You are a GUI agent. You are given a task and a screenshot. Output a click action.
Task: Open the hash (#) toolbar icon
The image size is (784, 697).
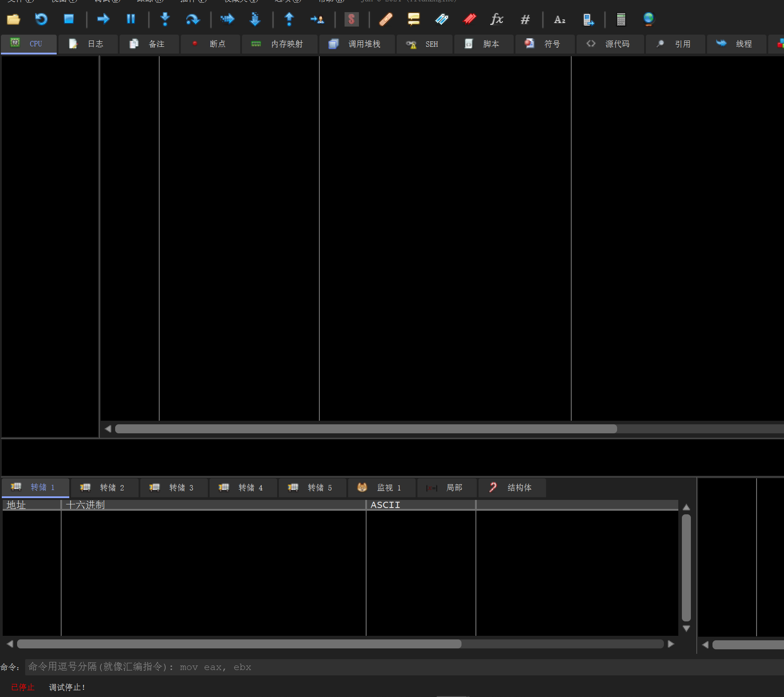pos(525,19)
